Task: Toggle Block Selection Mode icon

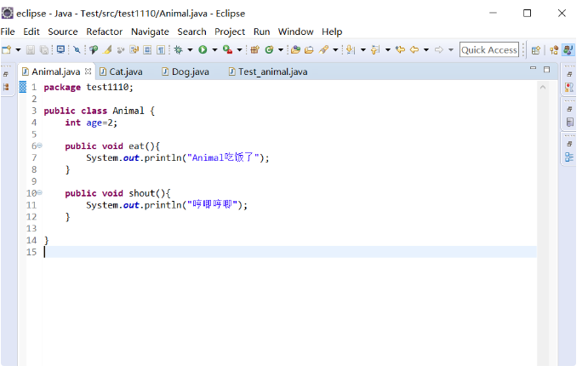Action: [x=147, y=50]
